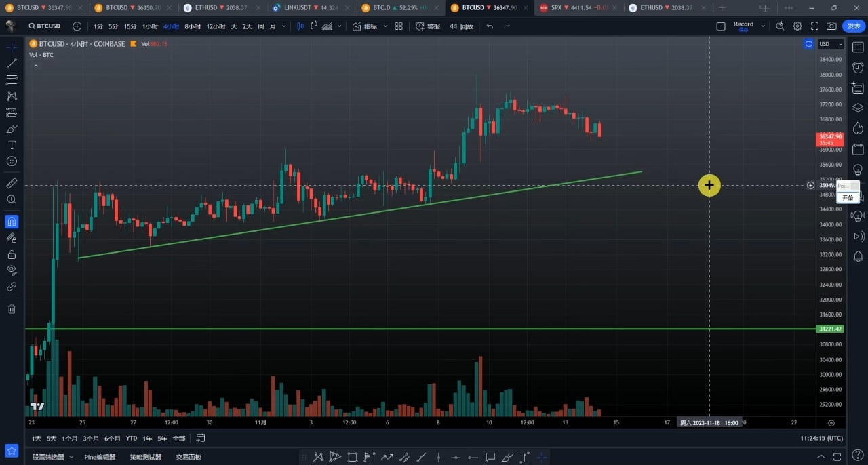This screenshot has width=868, height=465.
Task: Toggle magnet mode on the left toolbar
Action: pos(12,222)
